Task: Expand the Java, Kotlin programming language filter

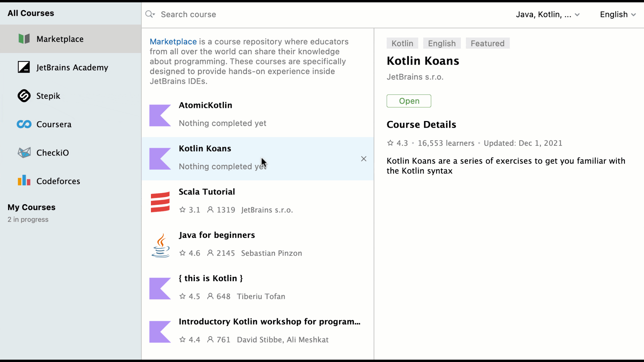Action: (x=548, y=14)
